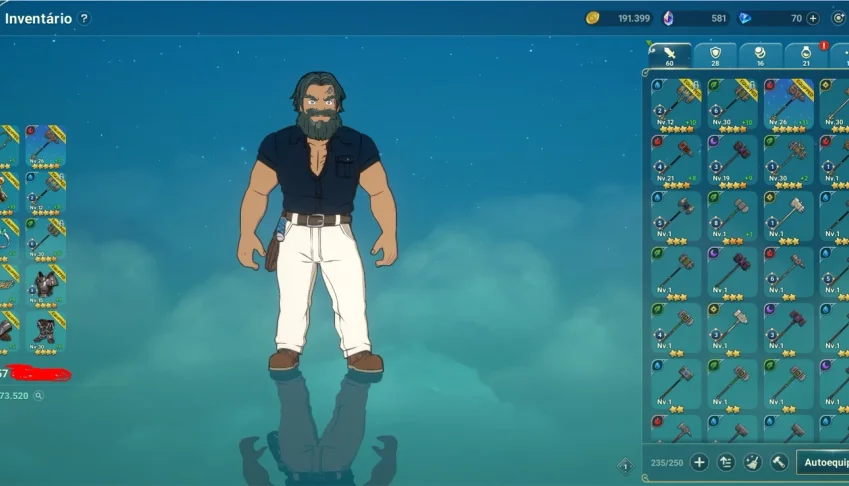Screen dimensions: 849x486
Task: Click equipped leaf hammer Nv.30 in left panel
Action: click(x=45, y=240)
